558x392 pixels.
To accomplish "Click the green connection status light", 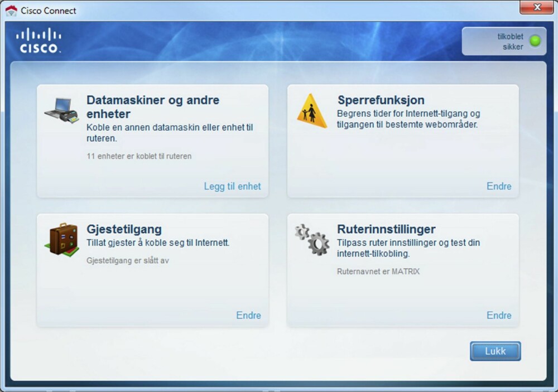I will (x=535, y=41).
